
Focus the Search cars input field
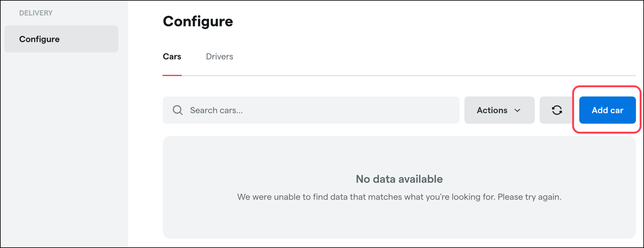pyautogui.click(x=311, y=110)
